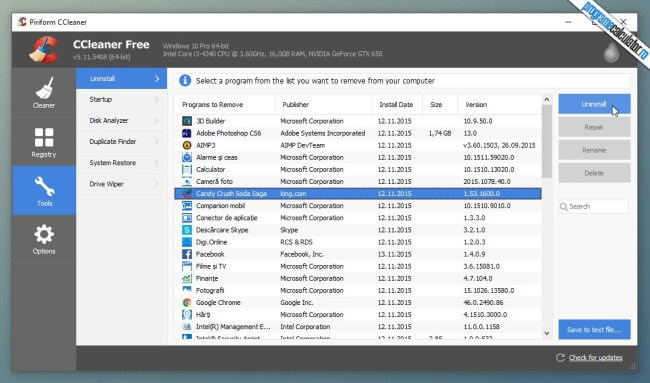The width and height of the screenshot is (650, 383).
Task: Click the 46.0.2490.86 version cell
Action: pos(483,303)
